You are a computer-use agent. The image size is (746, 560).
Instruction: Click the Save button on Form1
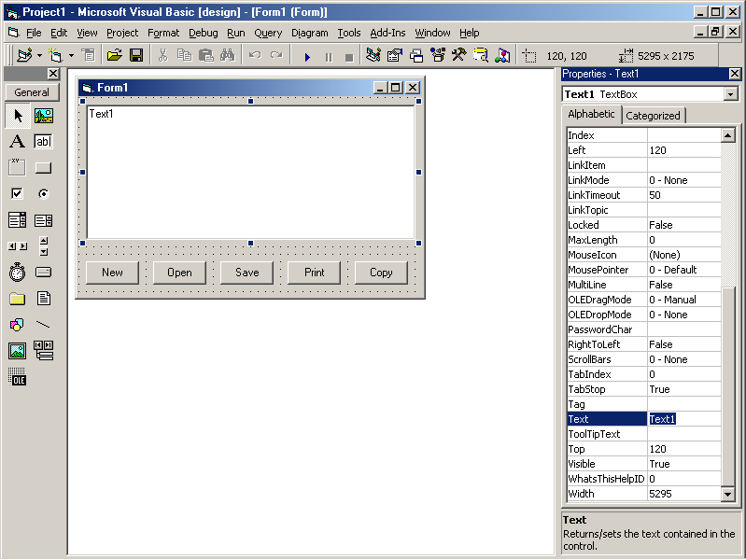(246, 273)
